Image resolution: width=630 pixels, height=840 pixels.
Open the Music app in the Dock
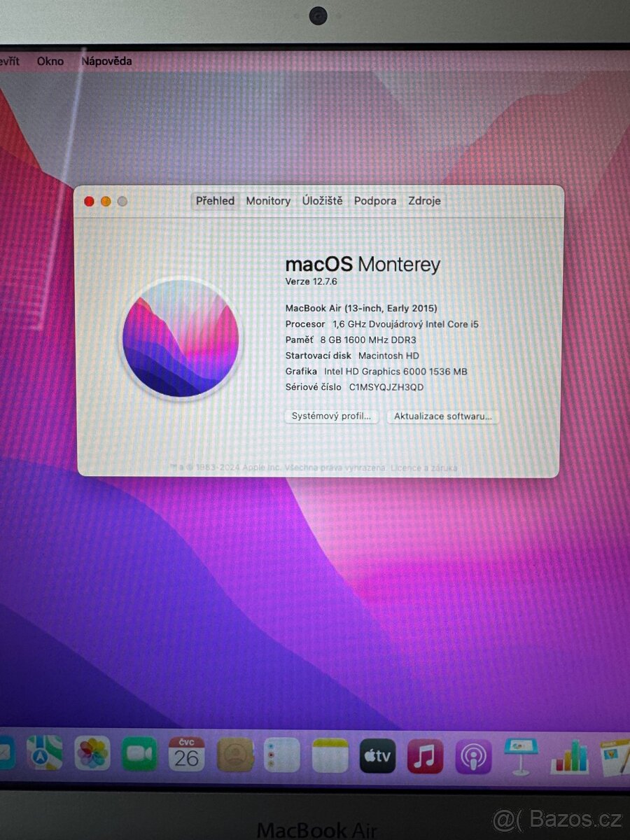(425, 756)
